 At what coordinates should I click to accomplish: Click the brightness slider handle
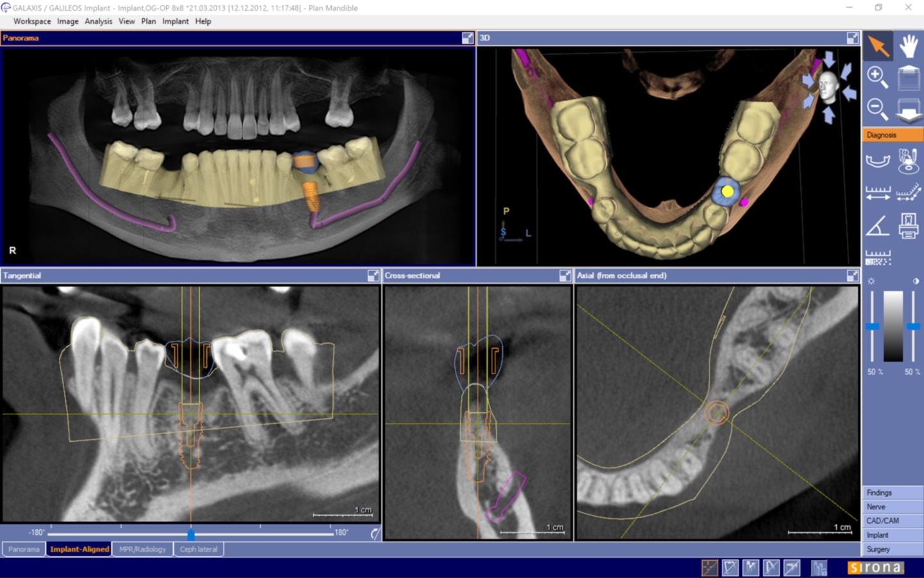[x=872, y=327]
